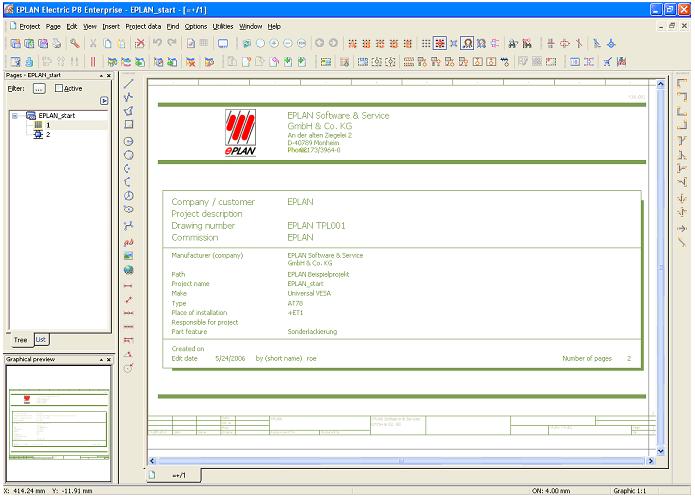
Task: Select the Polyline drawing tool
Action: 129,97
